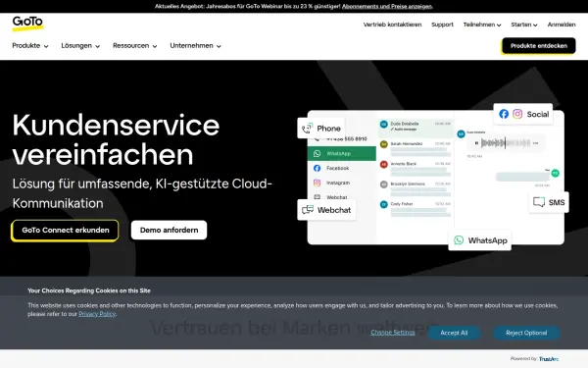
Task: Reject optional cookies
Action: tap(526, 333)
